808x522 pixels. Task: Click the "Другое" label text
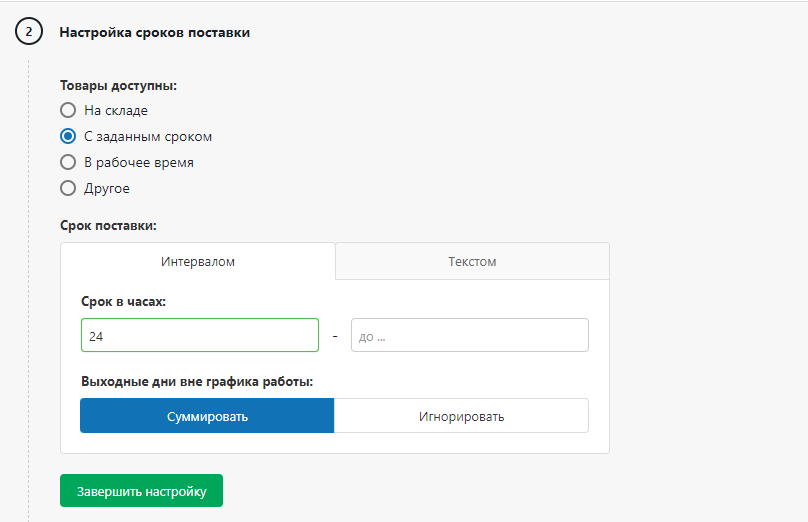[x=107, y=188]
